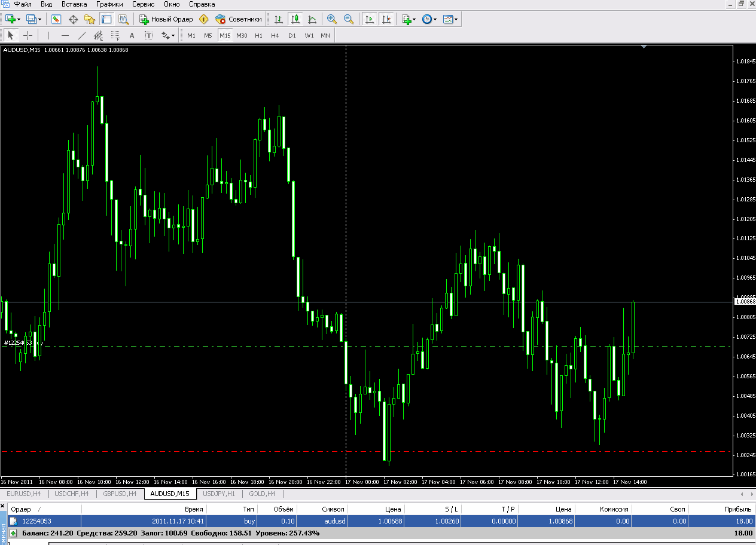
Task: Toggle the chart auto scroll button
Action: click(x=370, y=19)
